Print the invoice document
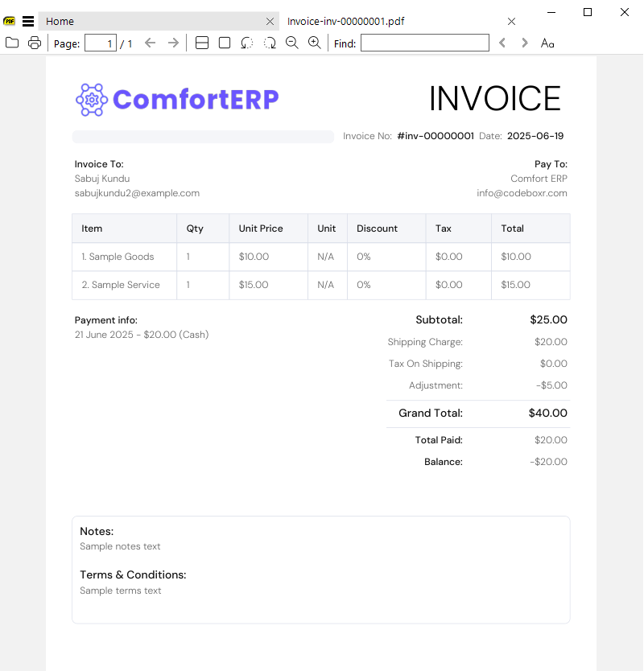This screenshot has height=671, width=644. [x=35, y=43]
